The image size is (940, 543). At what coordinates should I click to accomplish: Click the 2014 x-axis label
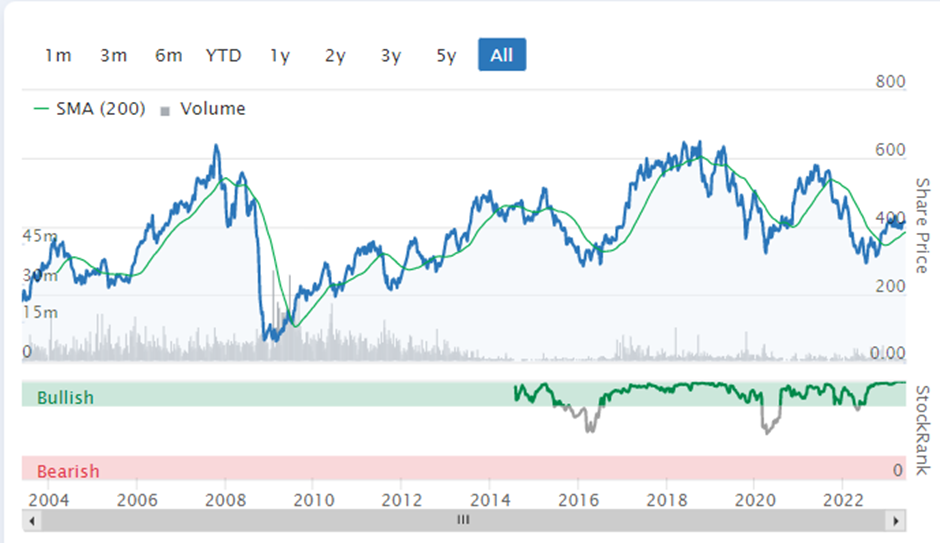(490, 500)
